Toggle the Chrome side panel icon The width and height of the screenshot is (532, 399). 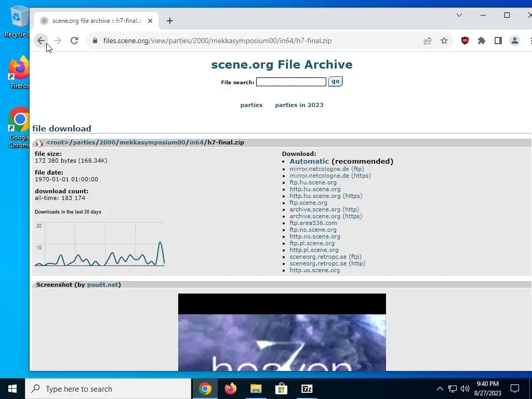(x=498, y=41)
